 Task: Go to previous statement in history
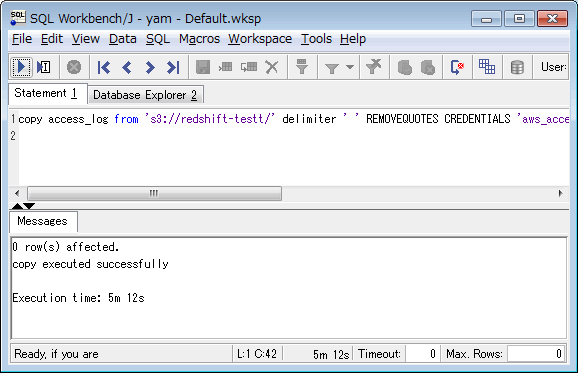point(127,67)
